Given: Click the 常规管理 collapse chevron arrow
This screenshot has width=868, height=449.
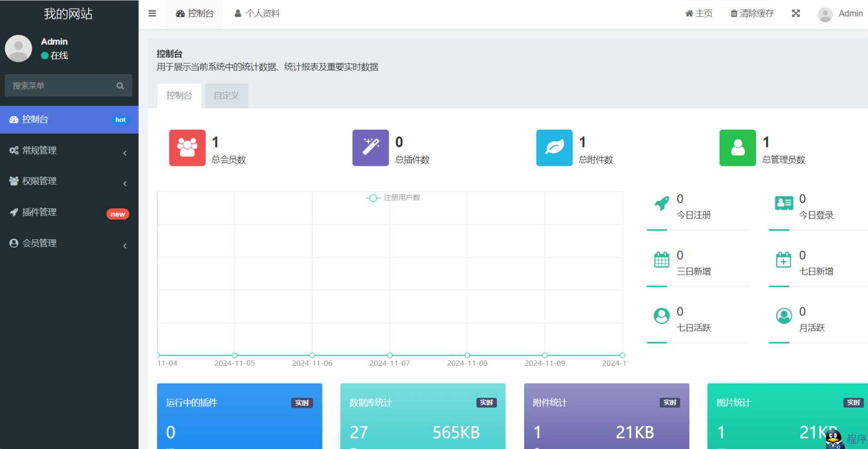Looking at the screenshot, I should [x=125, y=153].
